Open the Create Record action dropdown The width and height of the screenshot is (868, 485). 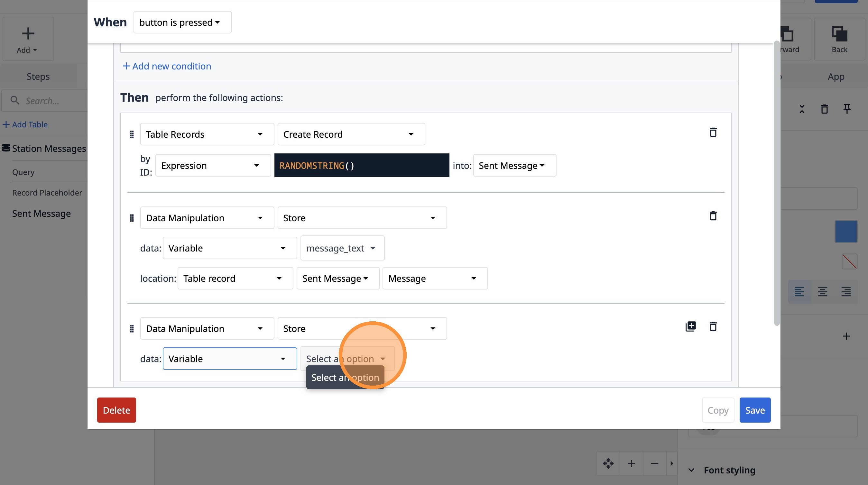pos(351,134)
